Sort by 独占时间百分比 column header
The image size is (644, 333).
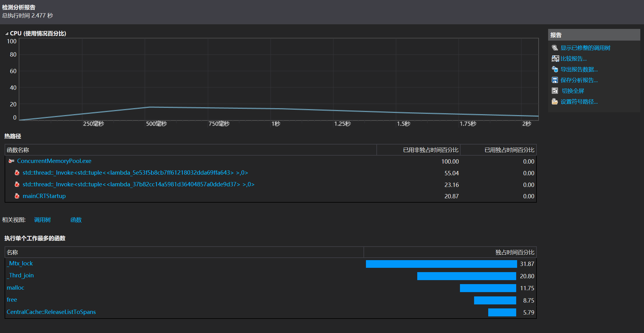(514, 252)
